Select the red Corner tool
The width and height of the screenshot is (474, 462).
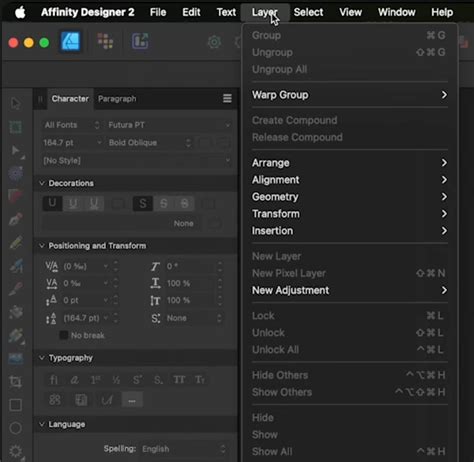[15, 196]
